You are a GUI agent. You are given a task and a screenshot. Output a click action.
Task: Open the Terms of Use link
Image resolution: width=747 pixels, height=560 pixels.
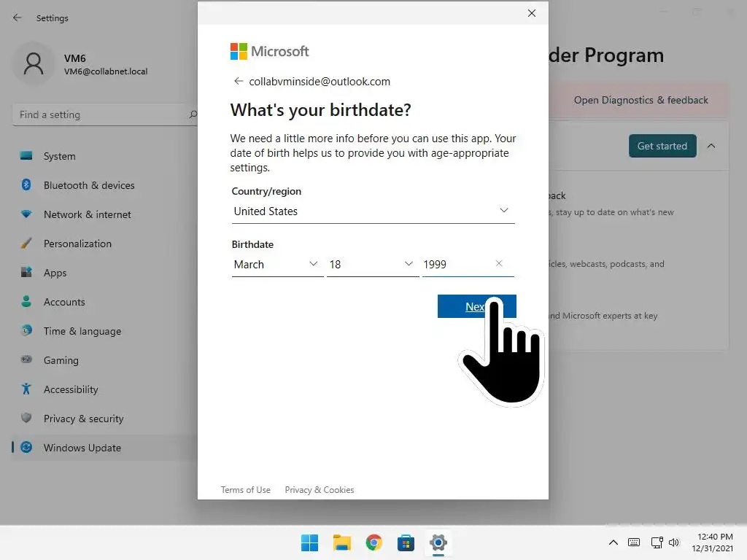[245, 489]
